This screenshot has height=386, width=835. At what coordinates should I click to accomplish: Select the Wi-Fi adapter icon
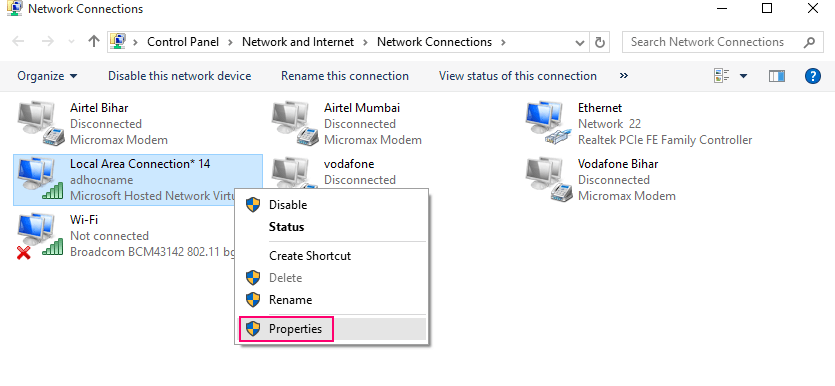tap(39, 236)
